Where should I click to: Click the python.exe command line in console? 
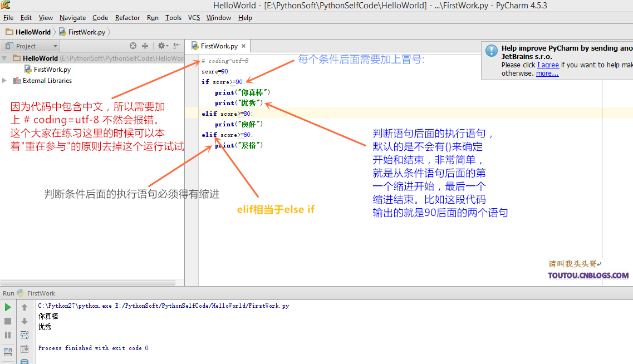(164, 306)
